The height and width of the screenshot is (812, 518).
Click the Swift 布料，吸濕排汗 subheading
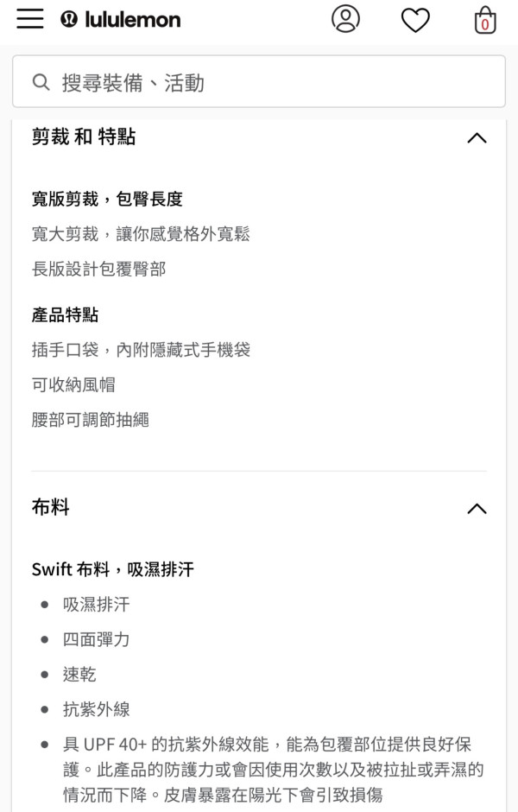[x=112, y=568]
